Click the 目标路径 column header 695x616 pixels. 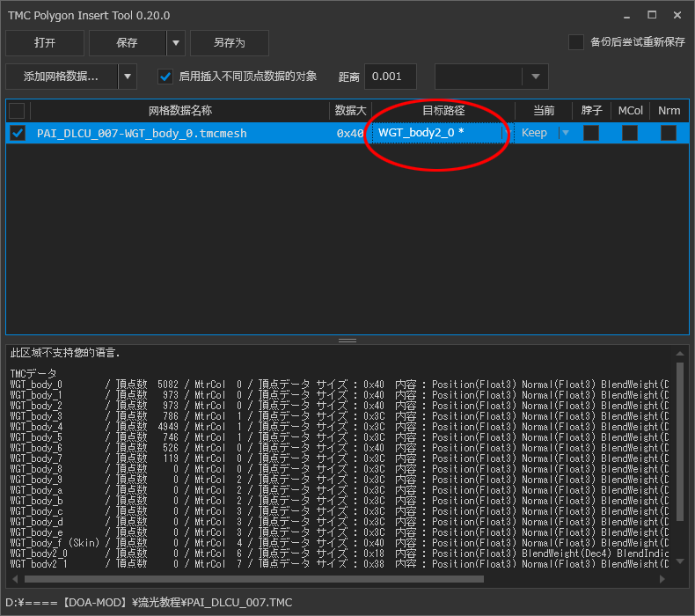click(443, 110)
